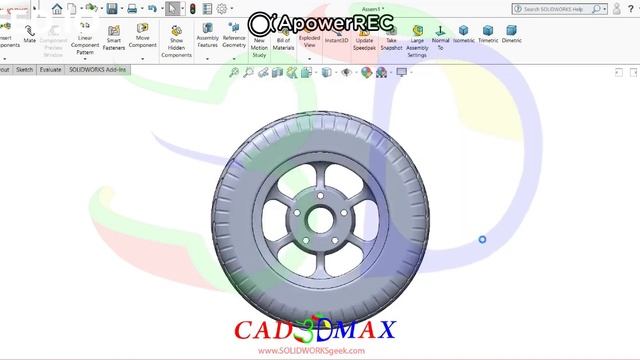Click Show Hidden Components
The image size is (640, 360).
[176, 42]
